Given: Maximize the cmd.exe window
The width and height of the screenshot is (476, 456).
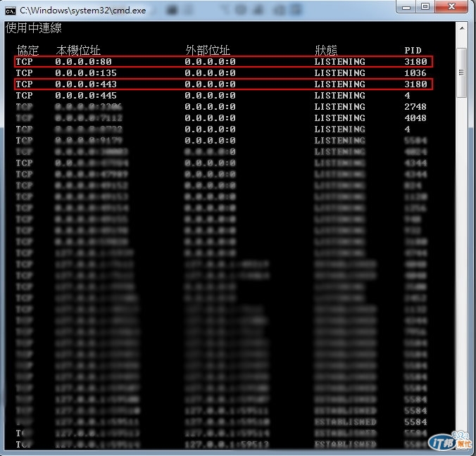Looking at the screenshot, I should tap(425, 6).
